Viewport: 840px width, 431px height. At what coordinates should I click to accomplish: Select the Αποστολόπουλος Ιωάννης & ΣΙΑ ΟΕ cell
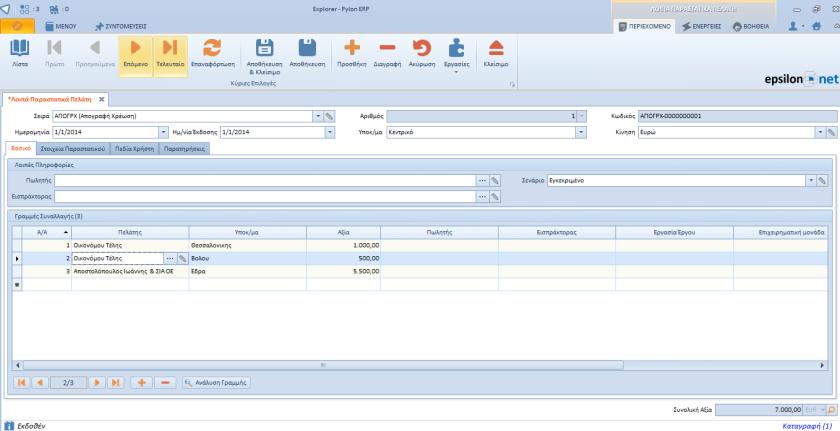click(130, 271)
